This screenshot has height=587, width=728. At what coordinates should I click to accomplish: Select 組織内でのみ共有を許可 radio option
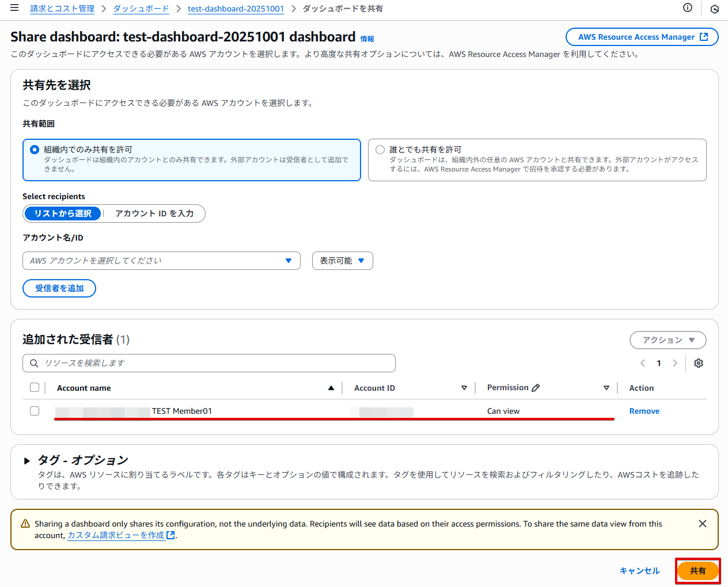(x=35, y=150)
